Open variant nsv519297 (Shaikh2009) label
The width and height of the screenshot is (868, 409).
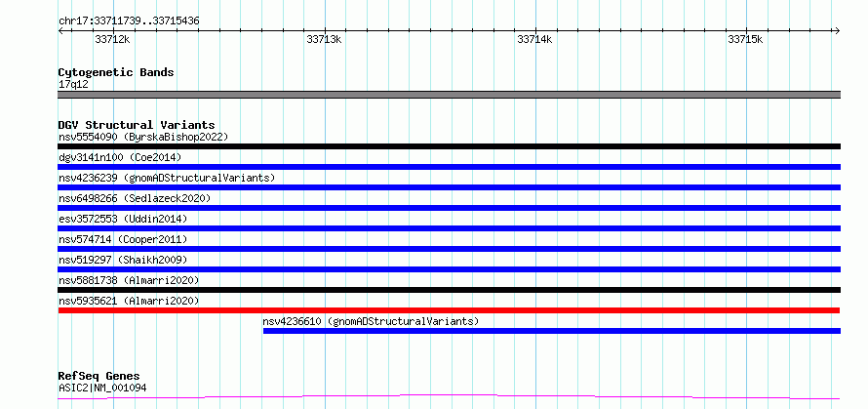[123, 260]
